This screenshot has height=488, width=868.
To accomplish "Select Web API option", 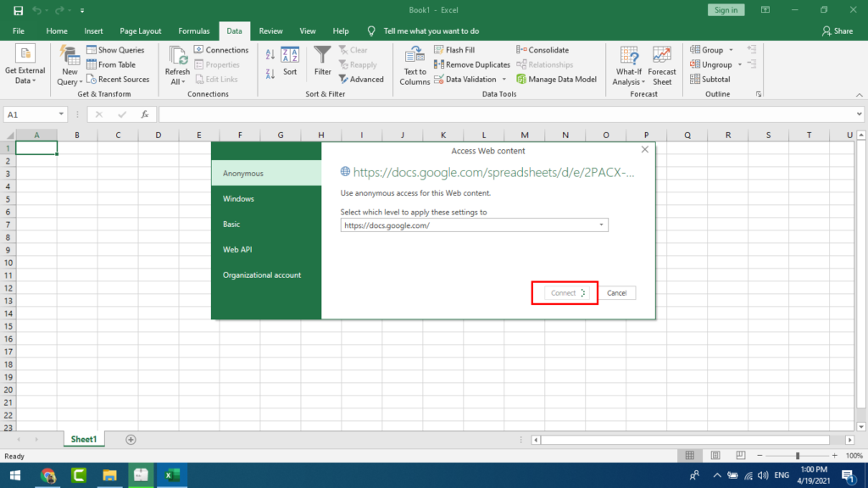I will coord(266,250).
